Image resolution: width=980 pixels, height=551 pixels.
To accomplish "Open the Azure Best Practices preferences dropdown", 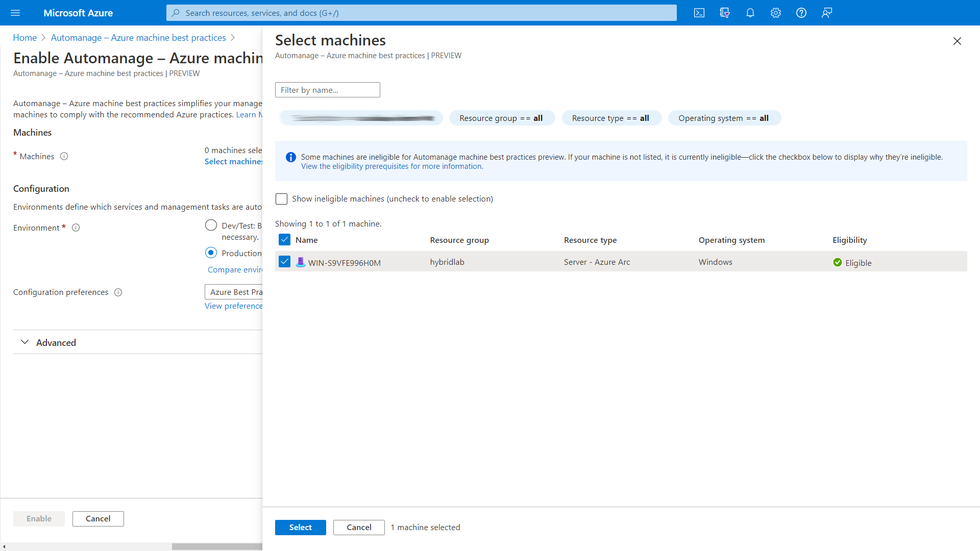I will (x=234, y=292).
